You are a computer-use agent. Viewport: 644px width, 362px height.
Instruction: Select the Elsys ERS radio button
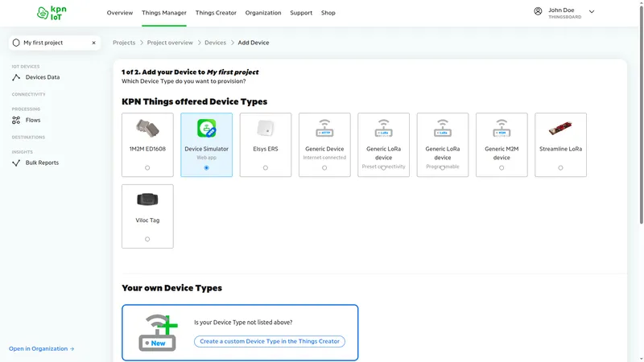pos(266,168)
